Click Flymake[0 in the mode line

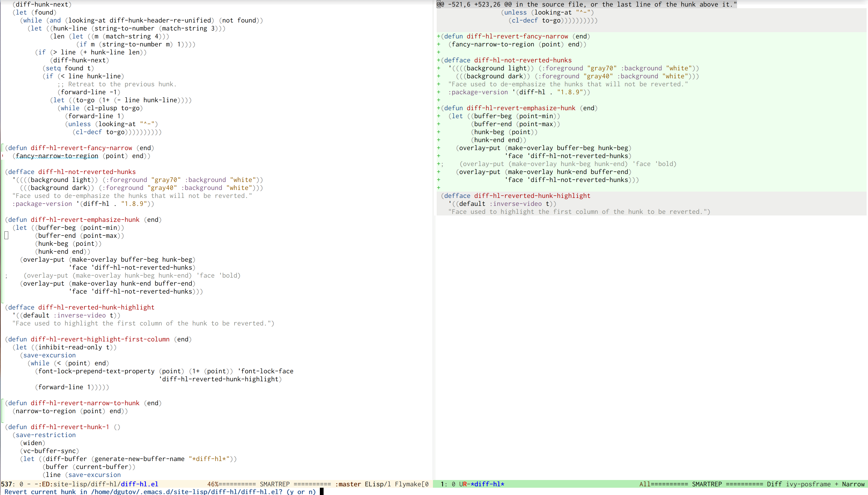pos(412,484)
